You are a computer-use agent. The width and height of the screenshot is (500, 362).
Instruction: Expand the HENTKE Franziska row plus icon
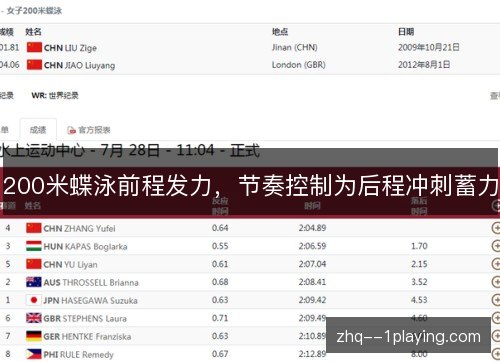pyautogui.click(x=496, y=336)
